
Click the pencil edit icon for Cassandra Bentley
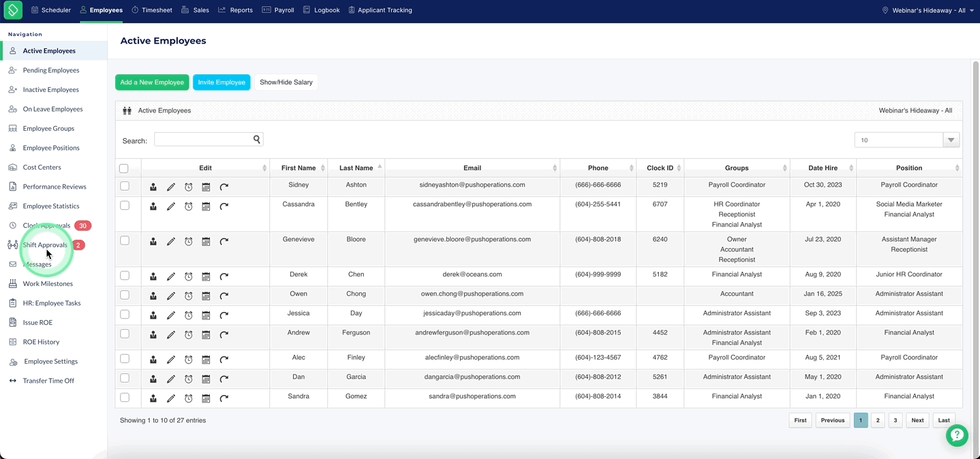(171, 206)
